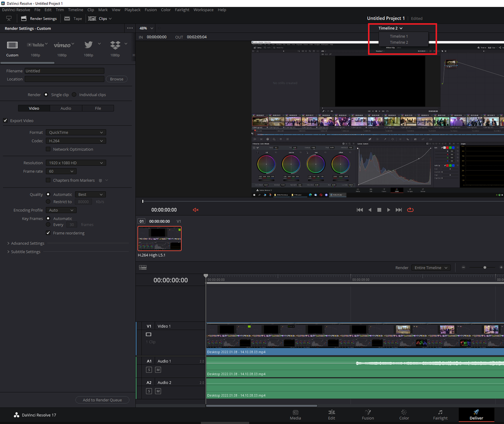
Task: Click the Browse location button
Action: click(117, 79)
